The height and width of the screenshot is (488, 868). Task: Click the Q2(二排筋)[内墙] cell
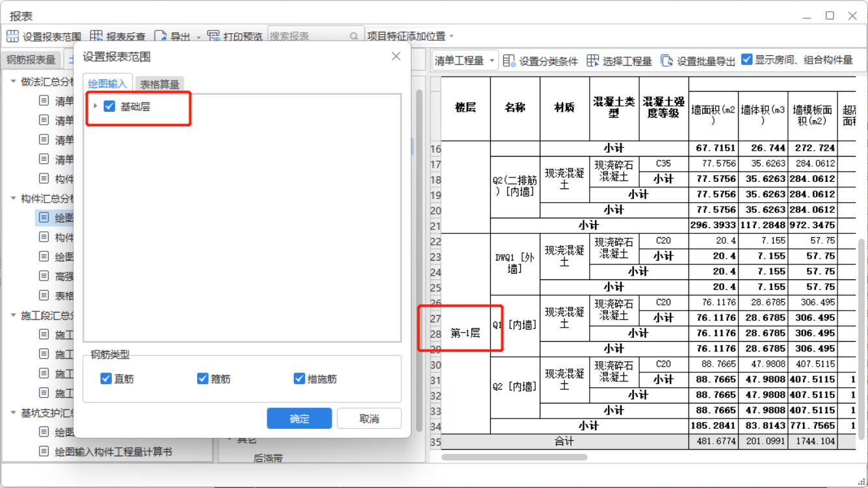tap(515, 186)
